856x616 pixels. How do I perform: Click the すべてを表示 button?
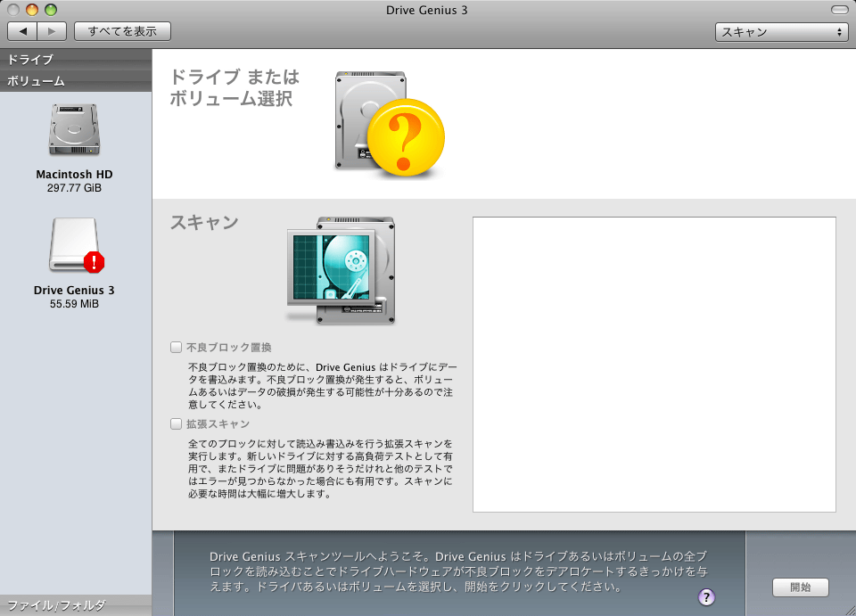pos(122,31)
